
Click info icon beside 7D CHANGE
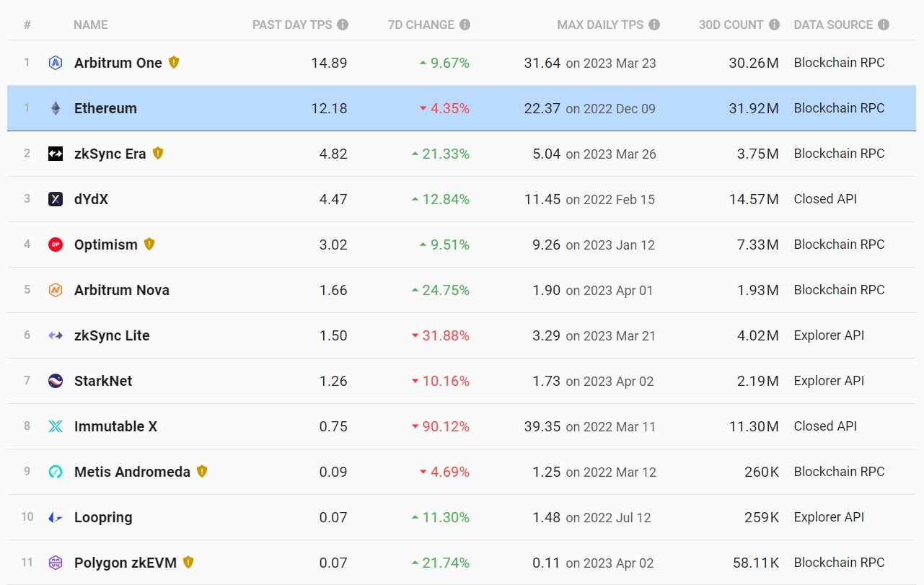coord(465,25)
